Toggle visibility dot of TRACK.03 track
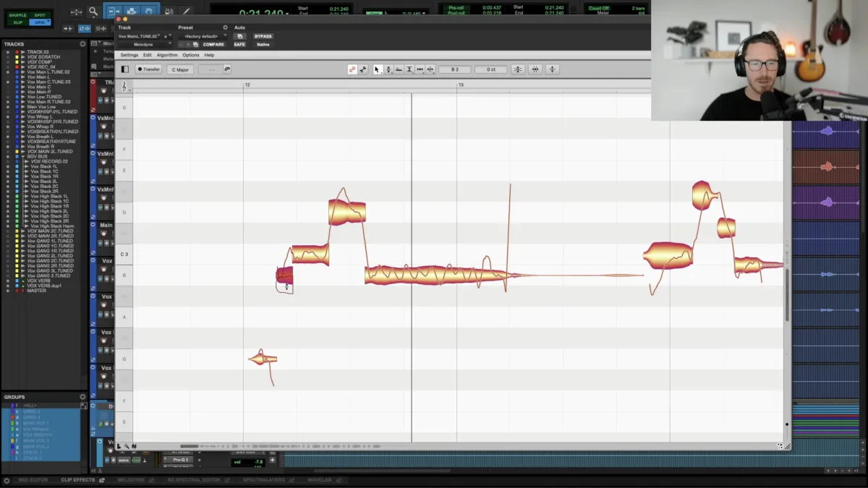Image resolution: width=868 pixels, height=488 pixels. click(7, 52)
